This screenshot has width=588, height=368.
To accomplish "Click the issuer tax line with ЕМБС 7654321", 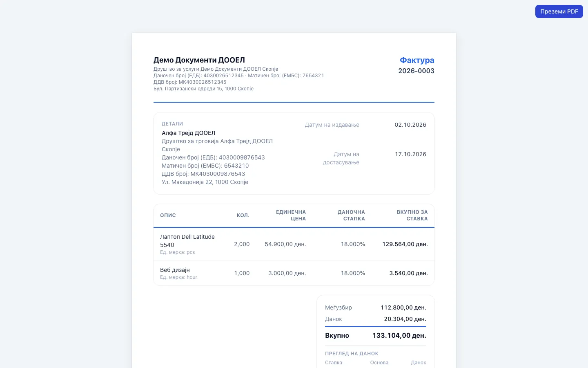I will click(238, 76).
